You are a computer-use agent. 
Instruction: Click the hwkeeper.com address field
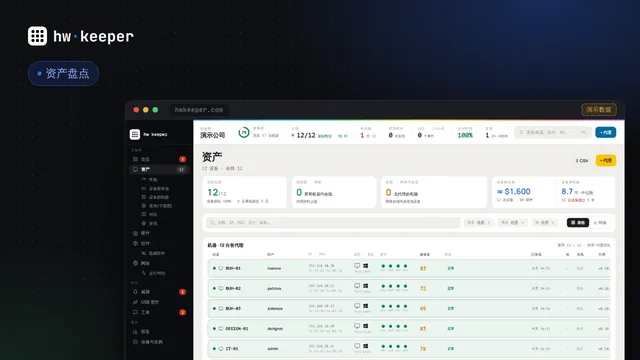199,110
